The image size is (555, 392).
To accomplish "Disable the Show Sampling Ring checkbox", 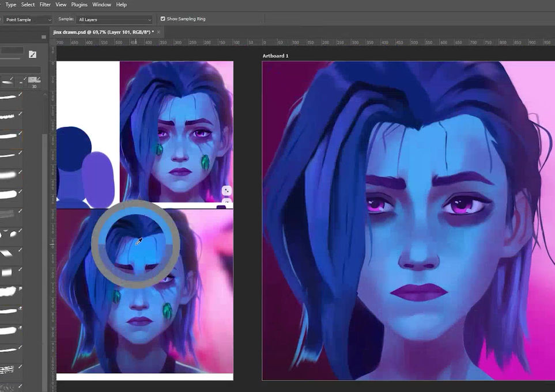I will [163, 19].
